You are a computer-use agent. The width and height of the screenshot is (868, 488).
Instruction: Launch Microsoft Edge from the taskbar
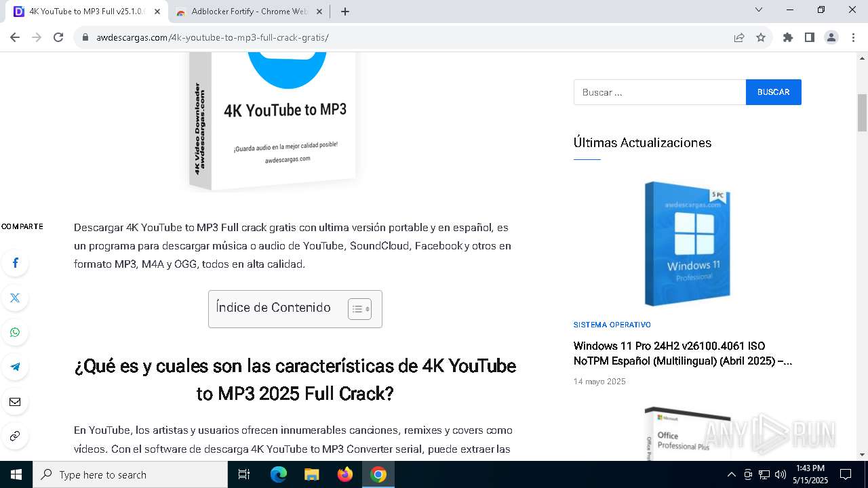(279, 474)
